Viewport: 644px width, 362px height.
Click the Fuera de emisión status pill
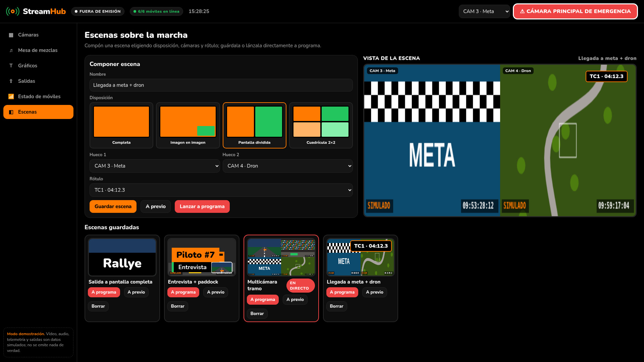[x=98, y=11]
